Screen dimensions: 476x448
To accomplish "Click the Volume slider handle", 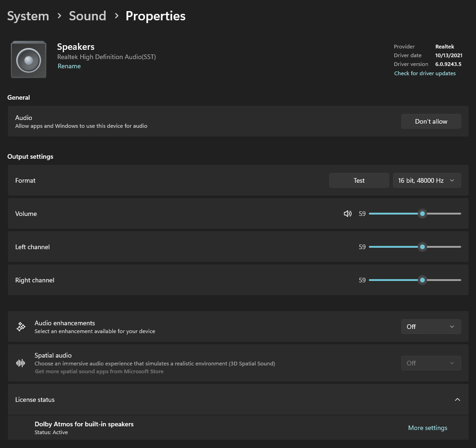I will click(422, 214).
